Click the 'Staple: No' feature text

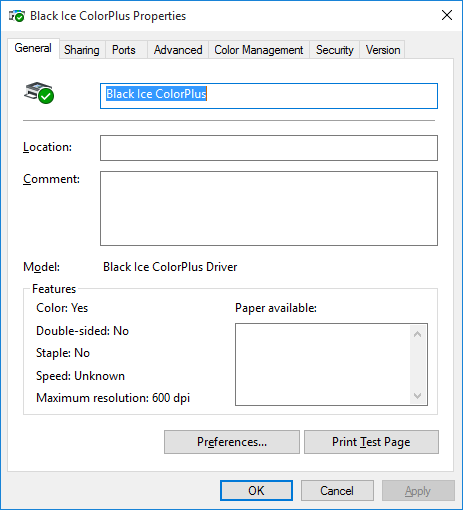[63, 353]
